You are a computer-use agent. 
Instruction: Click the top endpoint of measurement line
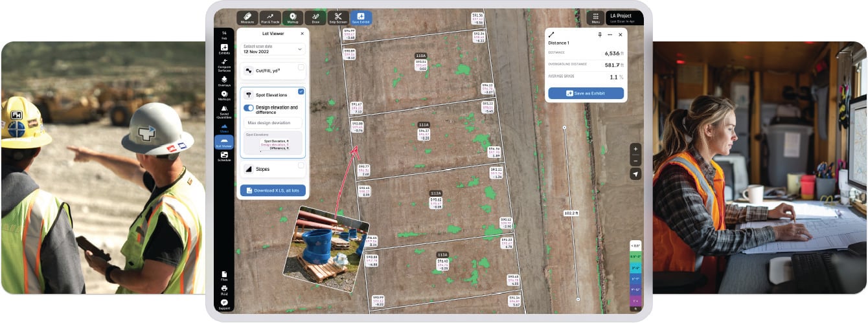(564, 128)
